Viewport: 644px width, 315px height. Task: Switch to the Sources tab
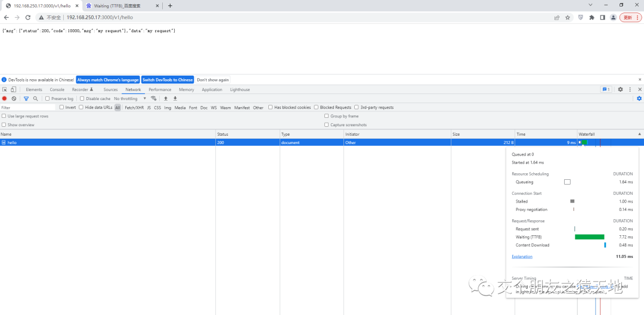110,89
